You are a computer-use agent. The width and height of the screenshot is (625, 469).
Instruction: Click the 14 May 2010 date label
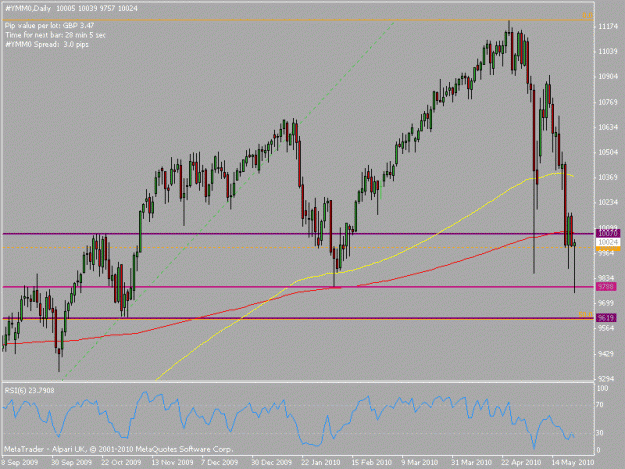573,462
